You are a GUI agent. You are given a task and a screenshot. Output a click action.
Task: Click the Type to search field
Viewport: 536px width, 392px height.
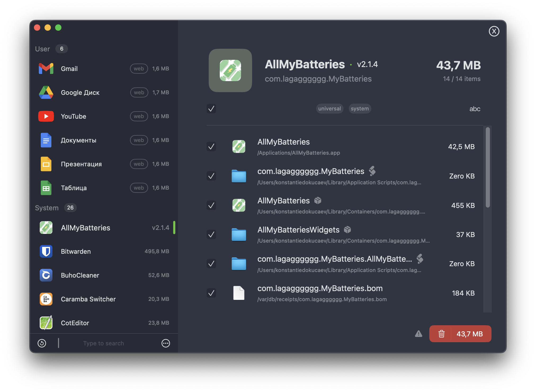104,343
